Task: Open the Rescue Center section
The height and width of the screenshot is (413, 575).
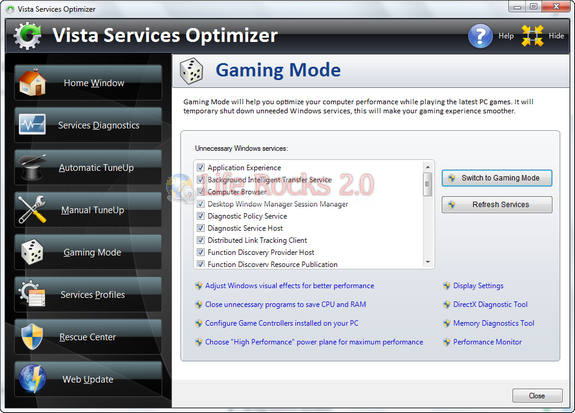Action: click(x=88, y=337)
